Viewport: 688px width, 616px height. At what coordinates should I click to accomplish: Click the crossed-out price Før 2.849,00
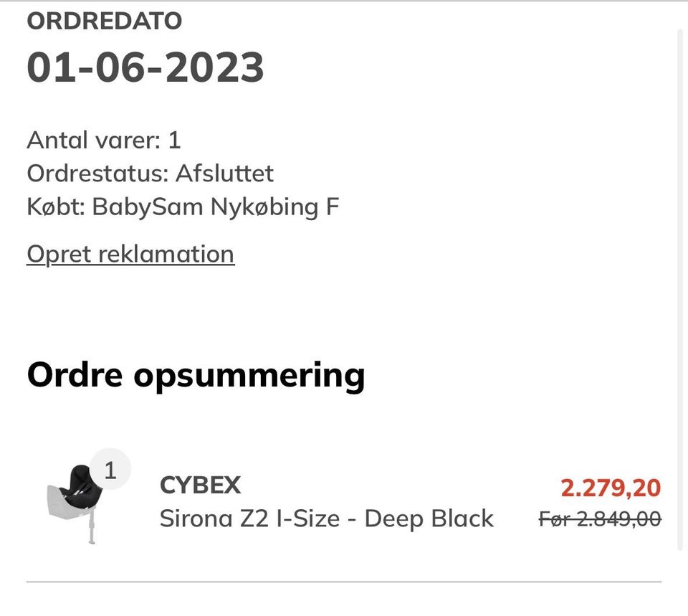tap(600, 518)
